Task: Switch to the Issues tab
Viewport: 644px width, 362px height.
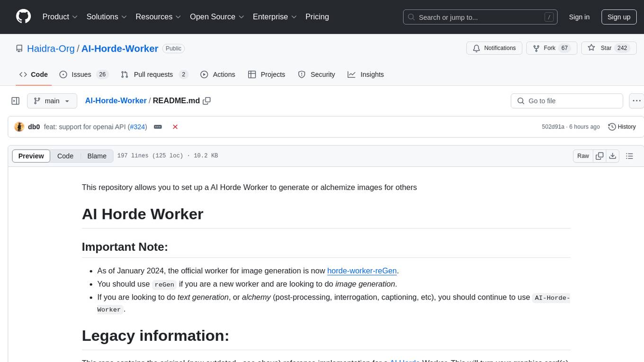Action: click(84, 74)
